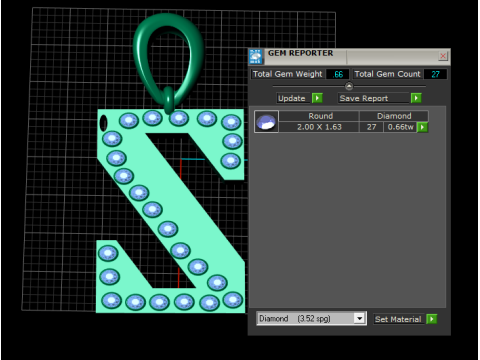This screenshot has height=360, width=480.
Task: Click the green arrow beside Set Material
Action: (432, 319)
